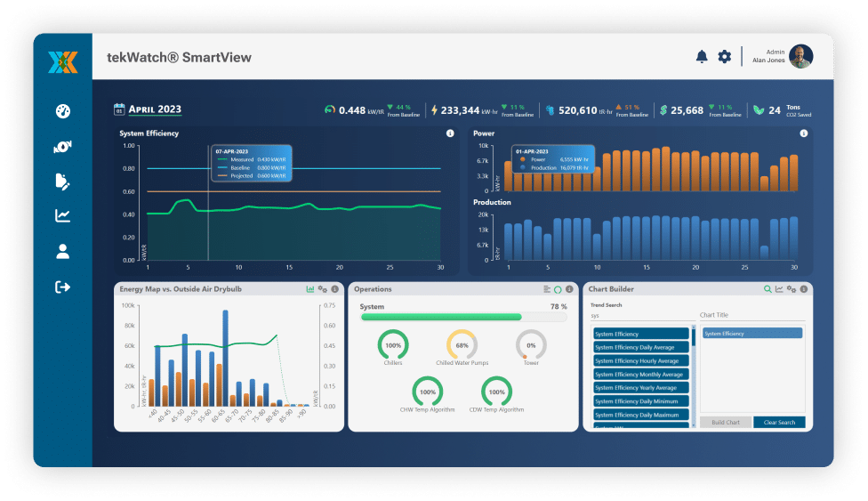The width and height of the screenshot is (868, 501).
Task: Click the 07-APR-2023 efficiency tooltip
Action: (252, 164)
